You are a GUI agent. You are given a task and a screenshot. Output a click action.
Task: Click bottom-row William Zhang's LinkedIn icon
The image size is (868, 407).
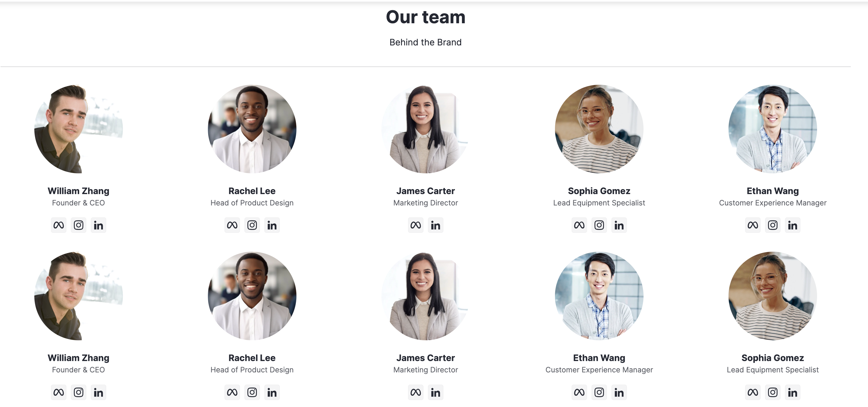point(98,392)
